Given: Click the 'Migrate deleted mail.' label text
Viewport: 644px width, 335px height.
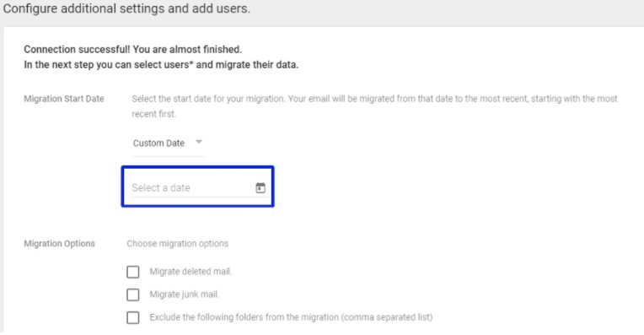Looking at the screenshot, I should 191,271.
